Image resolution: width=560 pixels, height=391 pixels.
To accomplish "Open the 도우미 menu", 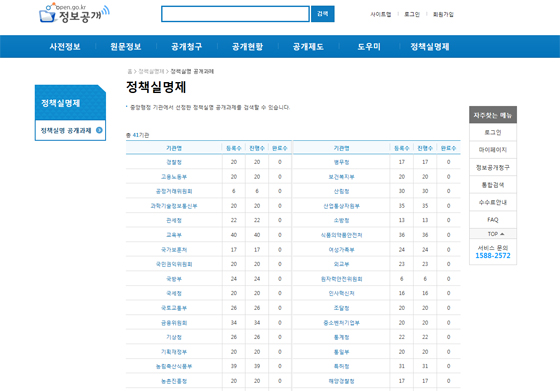I will (369, 46).
